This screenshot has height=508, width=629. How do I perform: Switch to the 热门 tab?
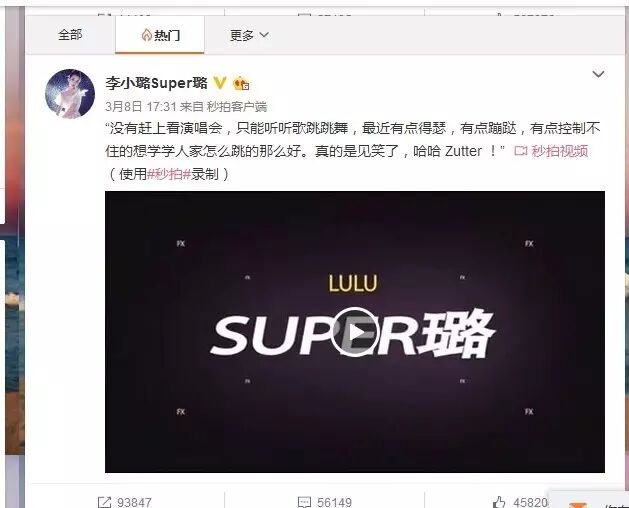point(160,35)
